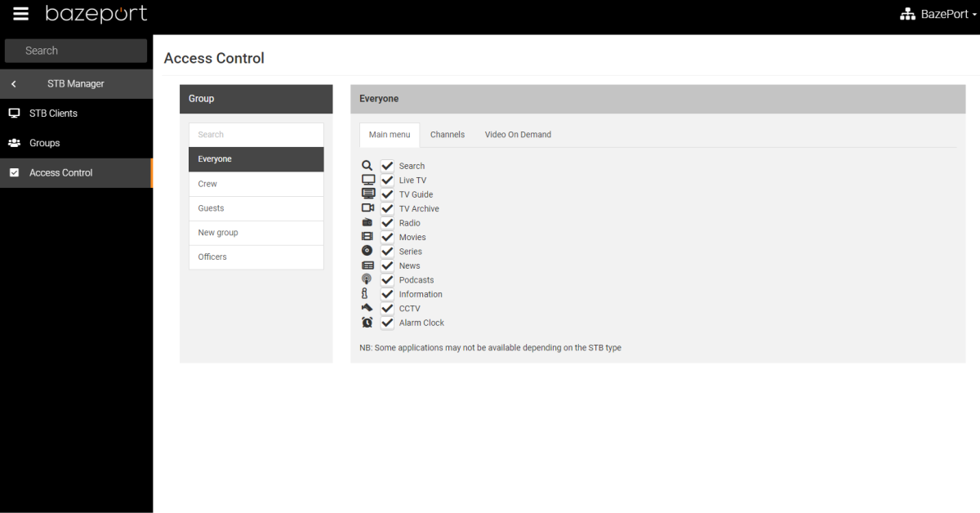Switch to the Main menu tab
Screen dimensions: 980x513
[x=390, y=135]
